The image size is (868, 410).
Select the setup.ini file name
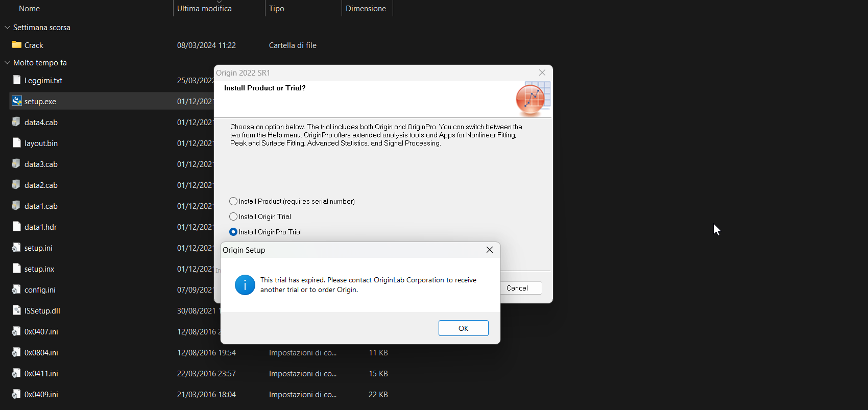[x=38, y=248]
